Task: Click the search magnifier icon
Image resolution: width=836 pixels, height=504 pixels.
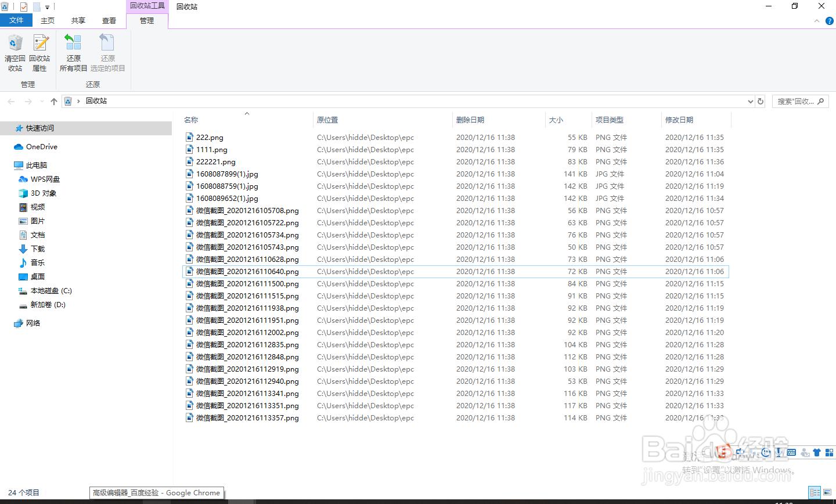Action: pos(820,101)
